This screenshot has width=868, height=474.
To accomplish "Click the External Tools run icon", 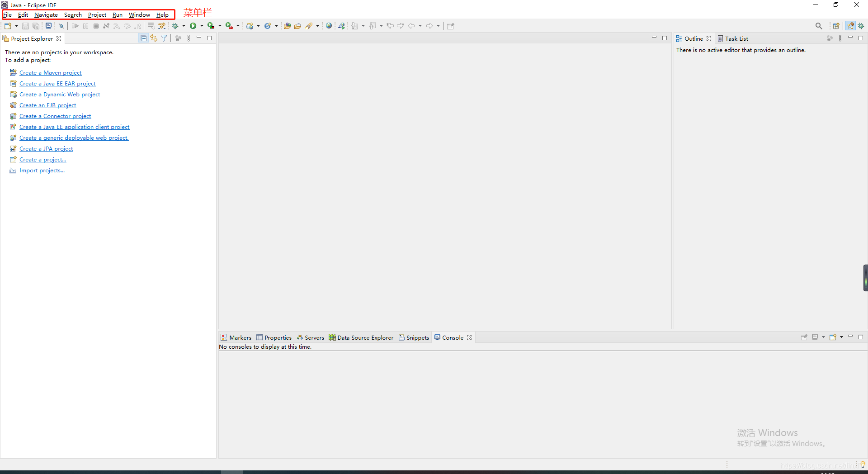I will tap(229, 26).
